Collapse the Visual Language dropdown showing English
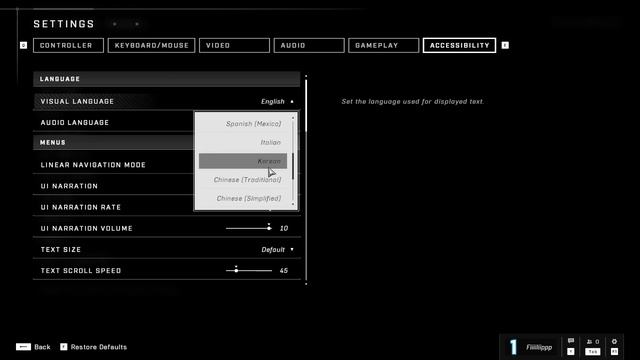640x360 pixels. tap(277, 101)
